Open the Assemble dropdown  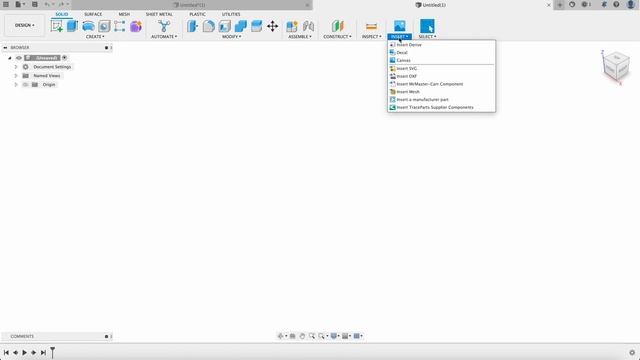click(300, 37)
